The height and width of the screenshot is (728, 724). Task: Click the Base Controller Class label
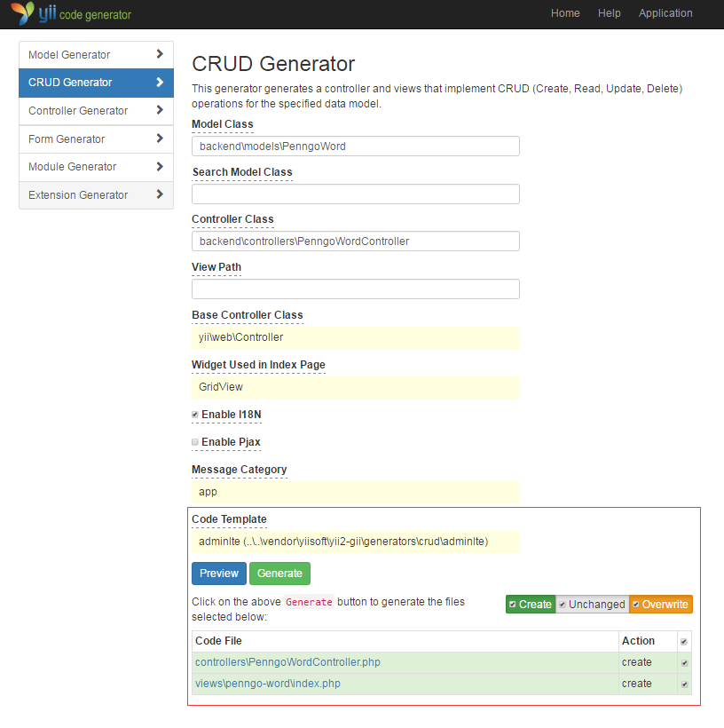[248, 315]
